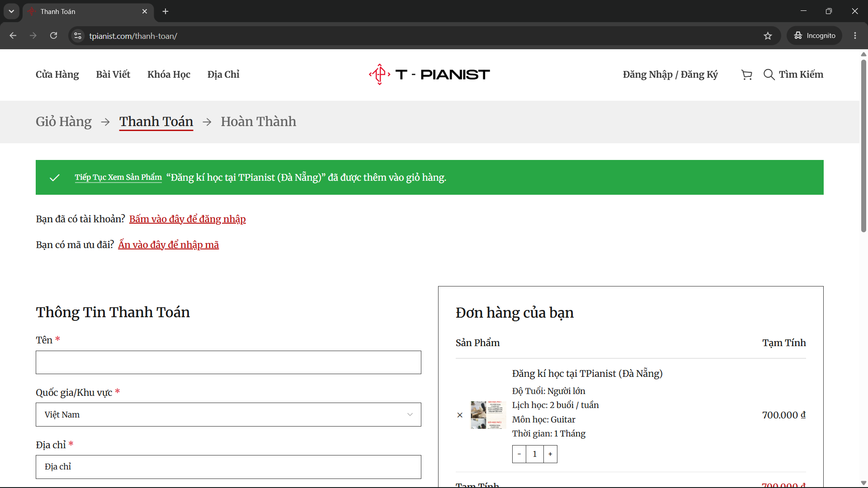Screen dimensions: 868x488
Task: Increase quantity with plus button
Action: click(x=550, y=454)
